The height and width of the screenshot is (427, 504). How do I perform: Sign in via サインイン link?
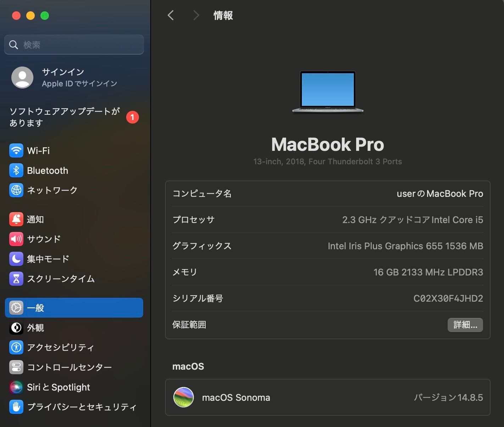tap(63, 72)
